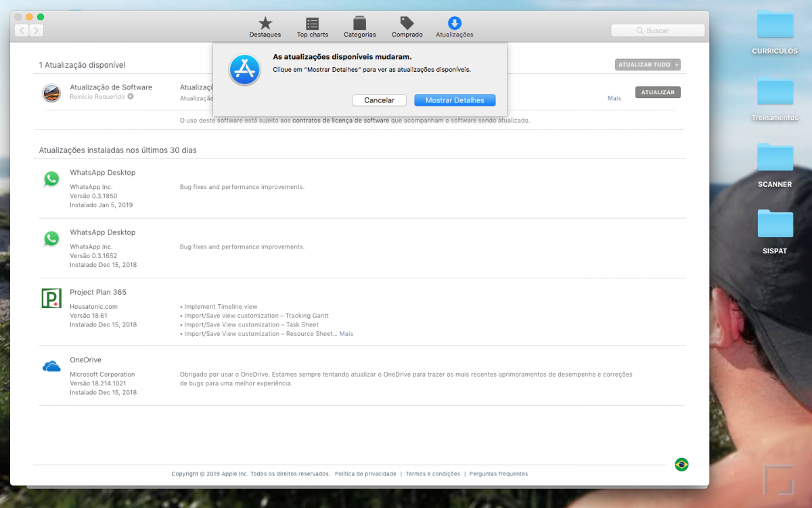Click the Buscar search field
812x508 pixels.
pos(658,30)
